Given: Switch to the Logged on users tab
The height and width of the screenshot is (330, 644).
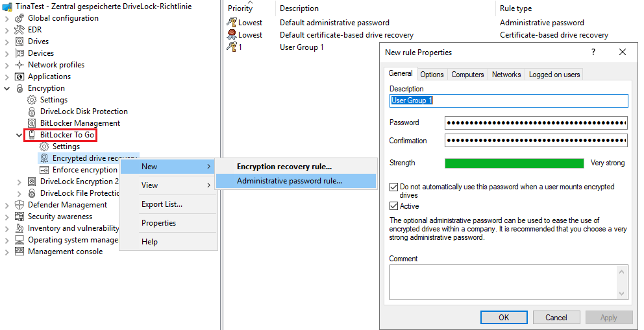Looking at the screenshot, I should [x=554, y=74].
